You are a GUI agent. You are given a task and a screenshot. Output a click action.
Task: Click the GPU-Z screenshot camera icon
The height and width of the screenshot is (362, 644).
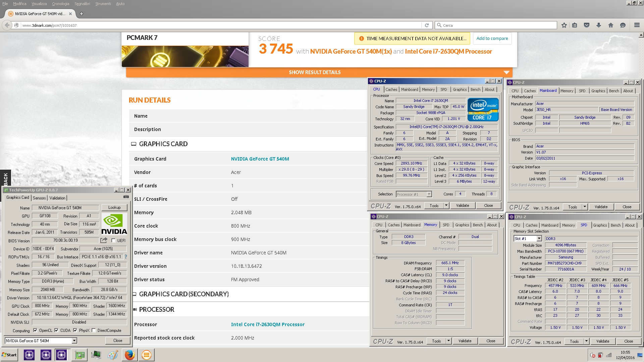(126, 197)
